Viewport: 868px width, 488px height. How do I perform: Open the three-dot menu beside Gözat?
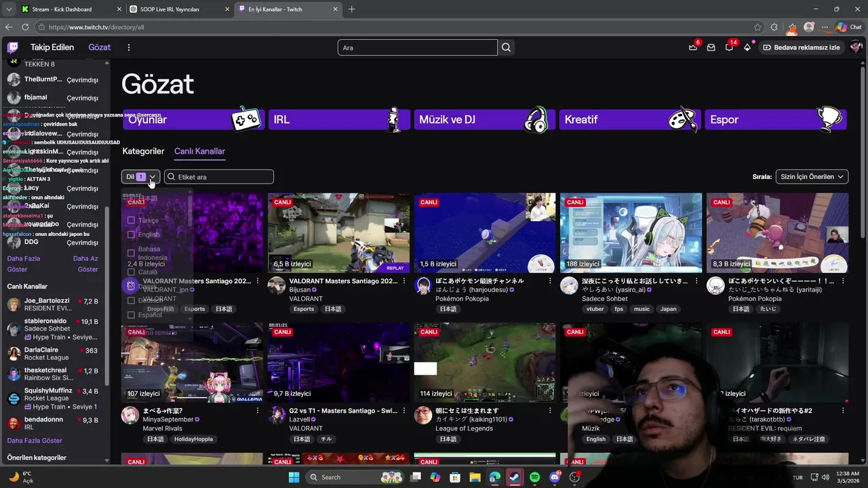pyautogui.click(x=128, y=47)
